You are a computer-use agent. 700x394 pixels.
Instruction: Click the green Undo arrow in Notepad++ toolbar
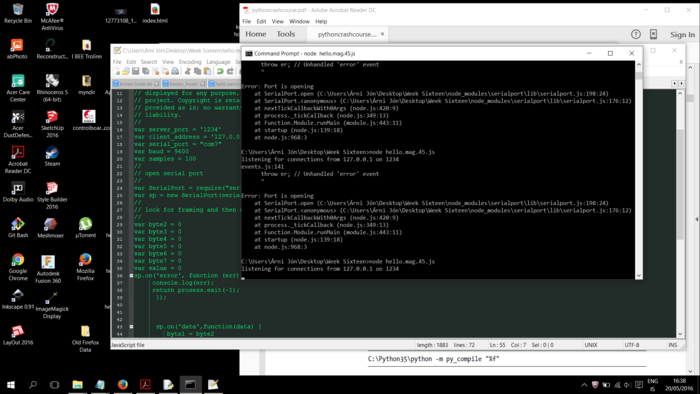click(220, 71)
